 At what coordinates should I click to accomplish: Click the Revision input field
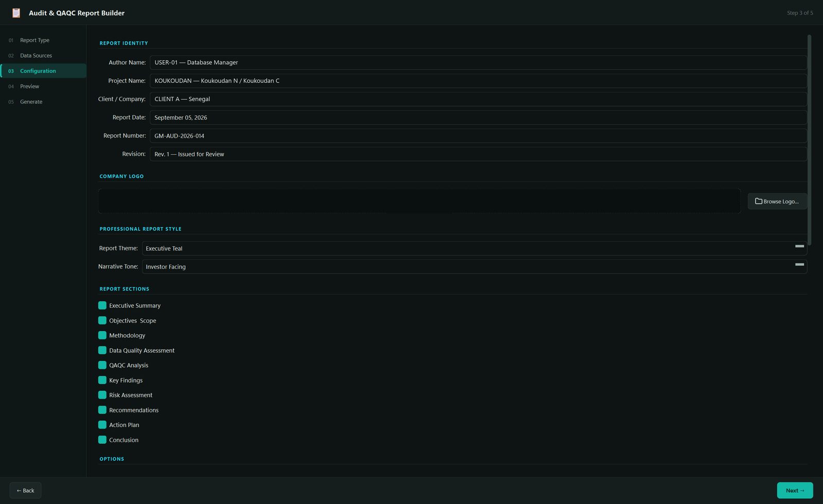click(478, 154)
